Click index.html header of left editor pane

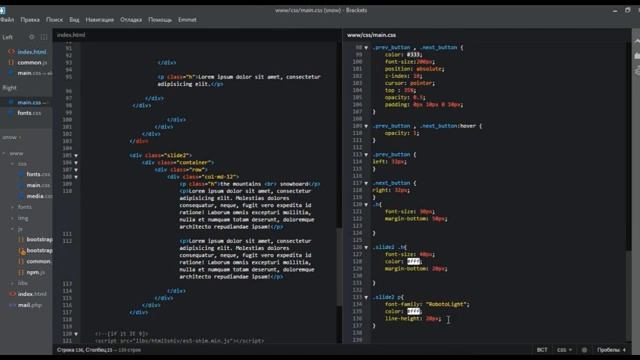click(x=71, y=35)
